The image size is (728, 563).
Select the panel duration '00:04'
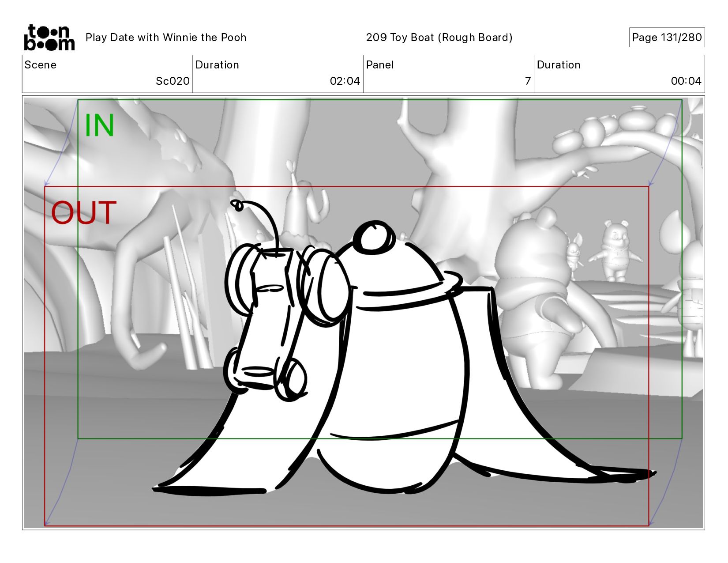point(686,81)
